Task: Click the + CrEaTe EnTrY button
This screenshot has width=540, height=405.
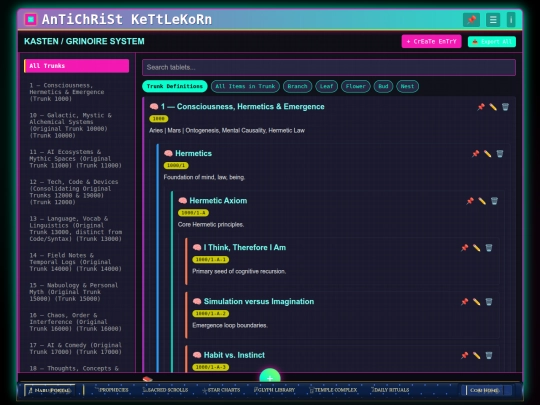Action: (x=431, y=42)
